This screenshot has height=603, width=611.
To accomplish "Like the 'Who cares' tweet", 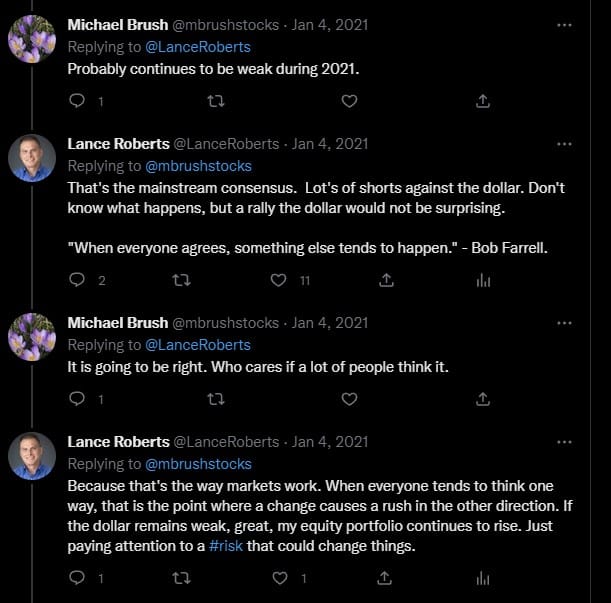I will (x=349, y=399).
